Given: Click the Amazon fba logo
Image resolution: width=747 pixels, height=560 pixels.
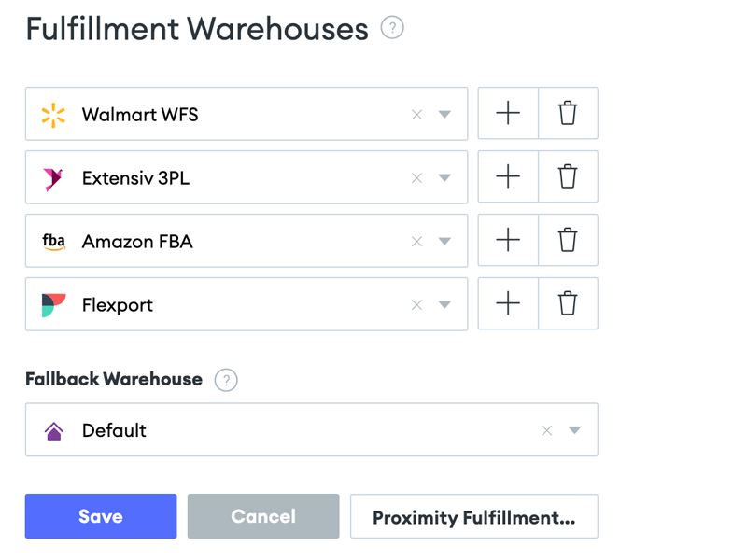Looking at the screenshot, I should pos(53,242).
